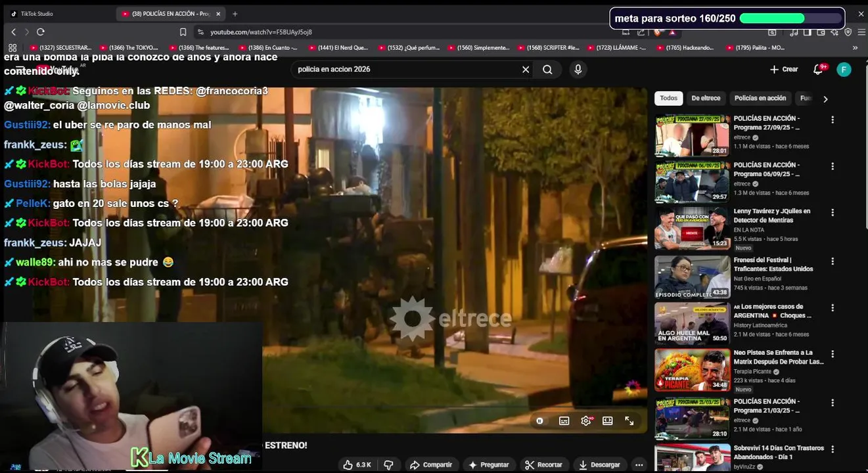Image resolution: width=868 pixels, height=473 pixels.
Task: Open Brave Shields lion icon
Action: click(657, 32)
